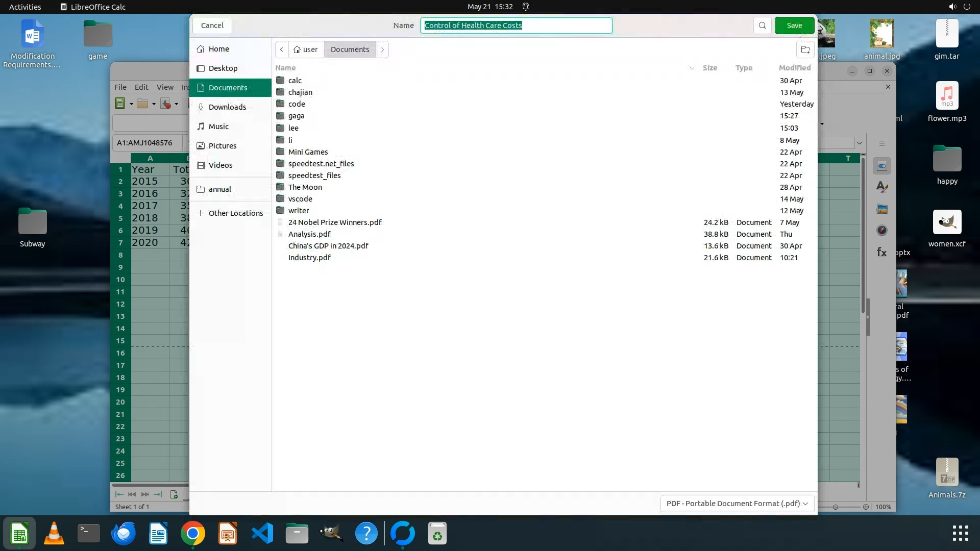Toggle the sidebar Properties deck button
Image resolution: width=980 pixels, height=551 pixels.
tap(881, 166)
